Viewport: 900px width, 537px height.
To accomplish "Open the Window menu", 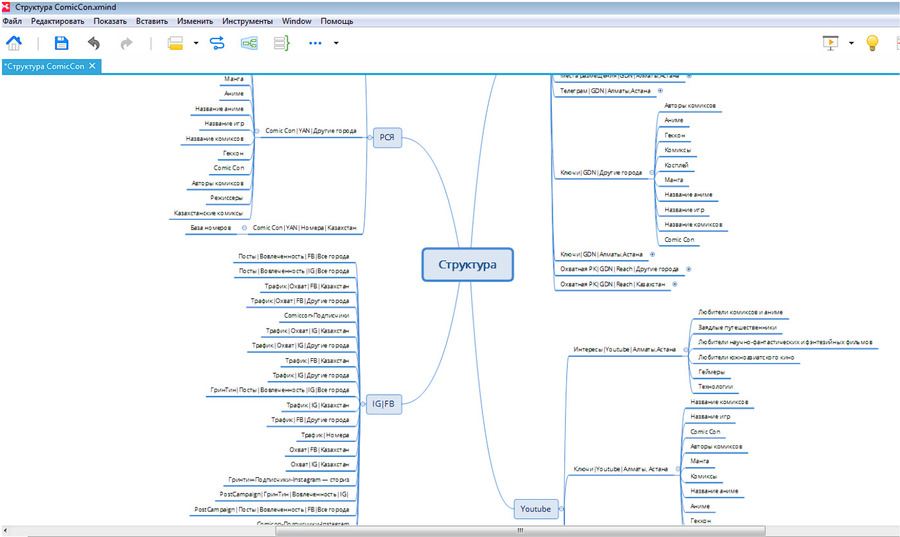I will 296,21.
